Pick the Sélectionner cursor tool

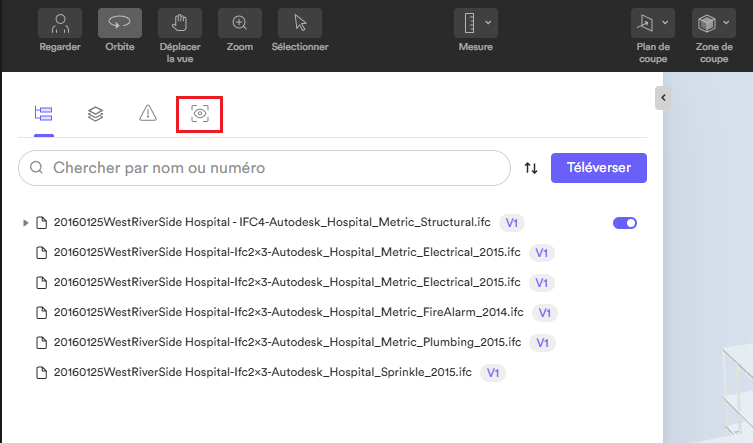[x=300, y=23]
